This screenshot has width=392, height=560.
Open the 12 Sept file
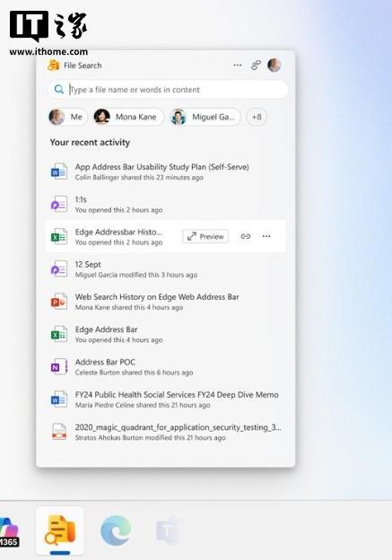coord(88,264)
